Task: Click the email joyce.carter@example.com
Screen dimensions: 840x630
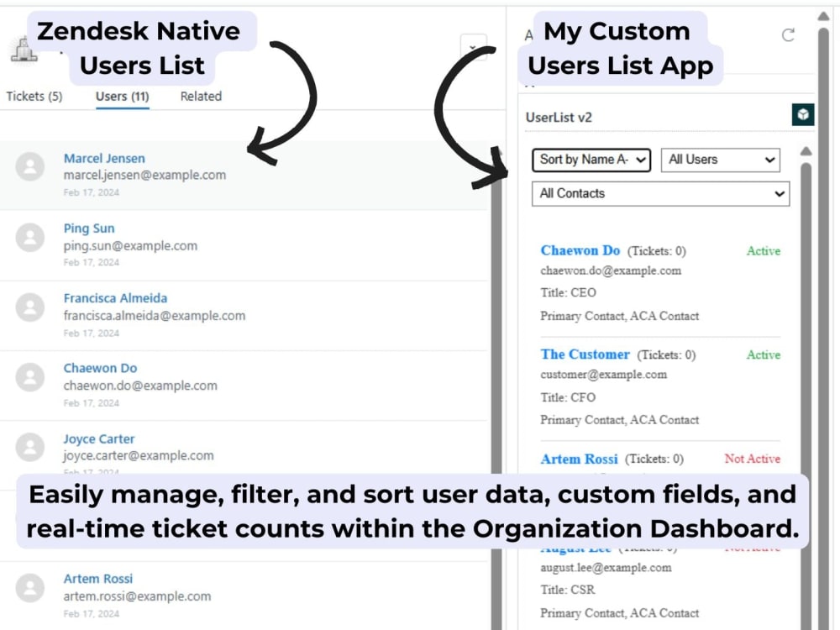Action: tap(139, 455)
